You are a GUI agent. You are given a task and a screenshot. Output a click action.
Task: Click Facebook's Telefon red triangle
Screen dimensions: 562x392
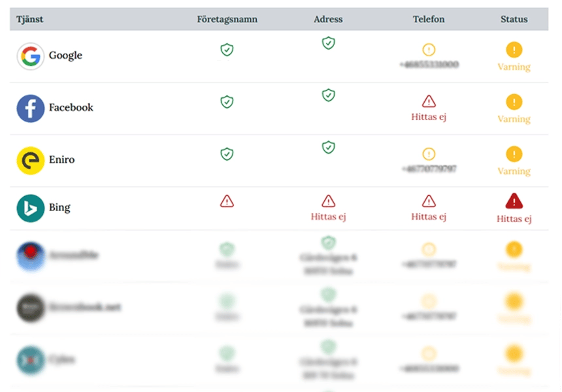[429, 101]
